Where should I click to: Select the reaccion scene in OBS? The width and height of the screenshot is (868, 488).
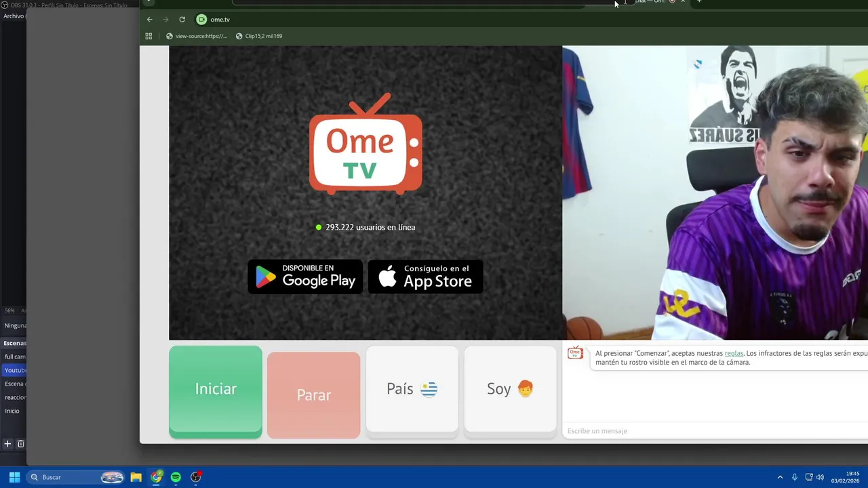[14, 397]
